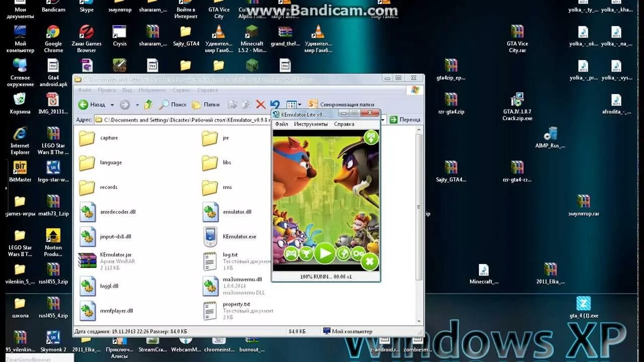Click the green Play button in the game
Screen dimensions: 644x362
pyautogui.click(x=325, y=253)
